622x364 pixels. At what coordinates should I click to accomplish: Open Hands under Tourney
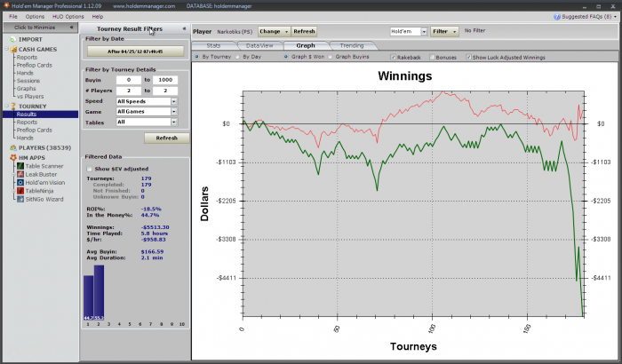[25, 138]
